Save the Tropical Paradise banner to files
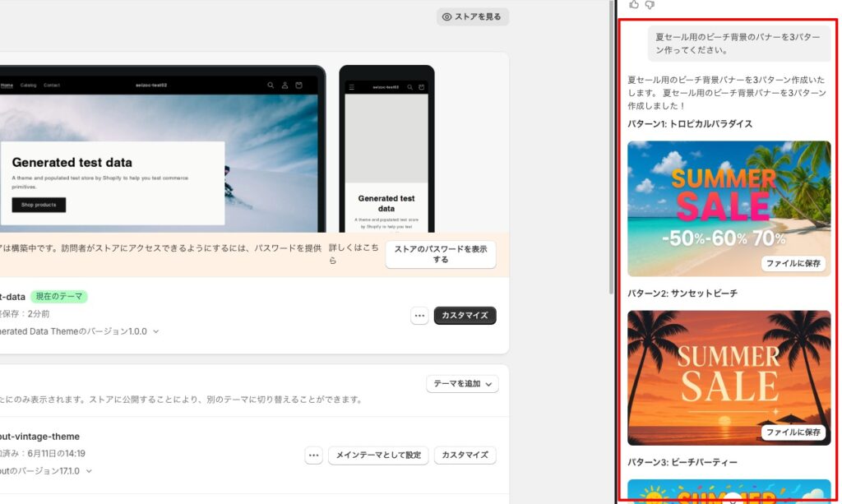842x504 pixels. (793, 263)
